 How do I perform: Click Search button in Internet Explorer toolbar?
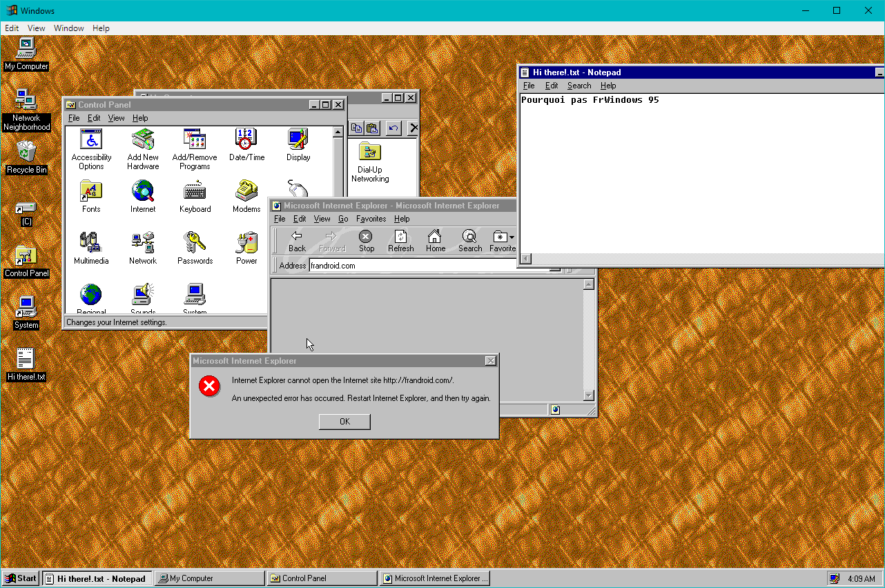click(x=470, y=241)
